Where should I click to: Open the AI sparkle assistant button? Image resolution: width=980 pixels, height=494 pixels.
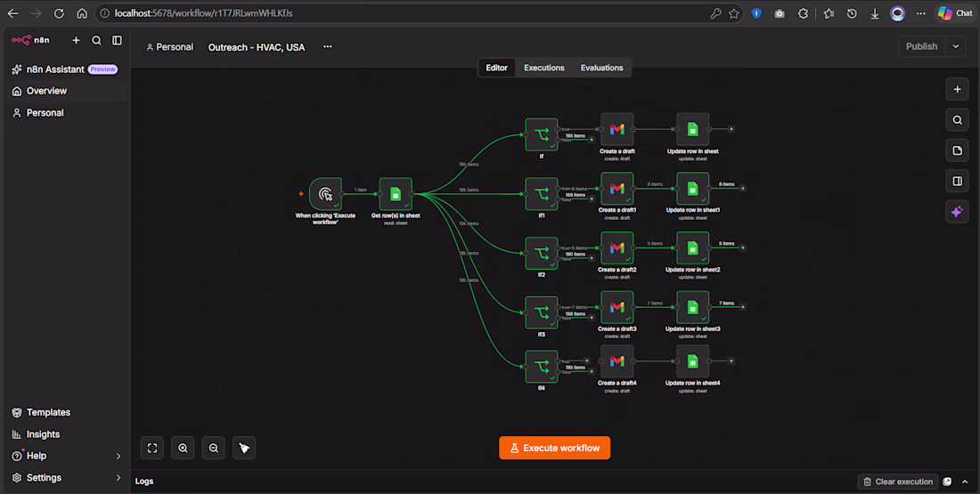coord(957,212)
